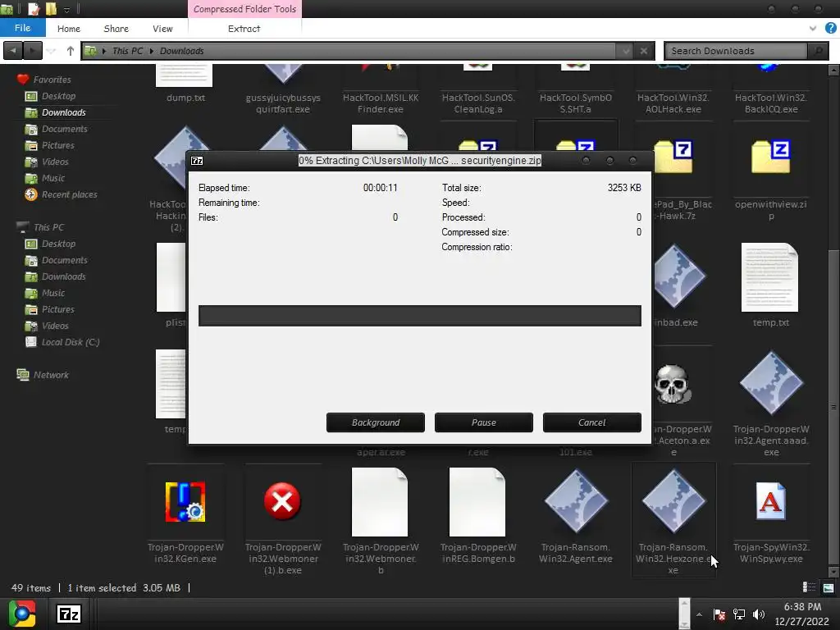Open Explorer Help icon

(x=830, y=29)
